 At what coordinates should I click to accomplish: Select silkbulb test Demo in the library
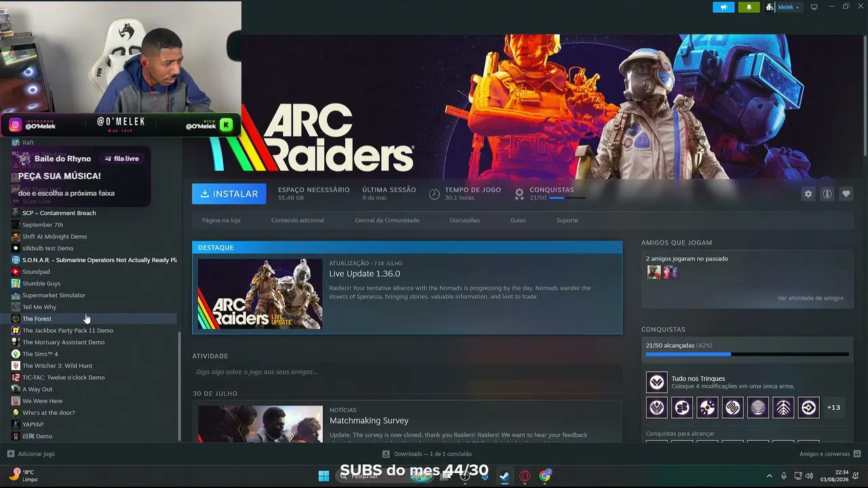47,248
